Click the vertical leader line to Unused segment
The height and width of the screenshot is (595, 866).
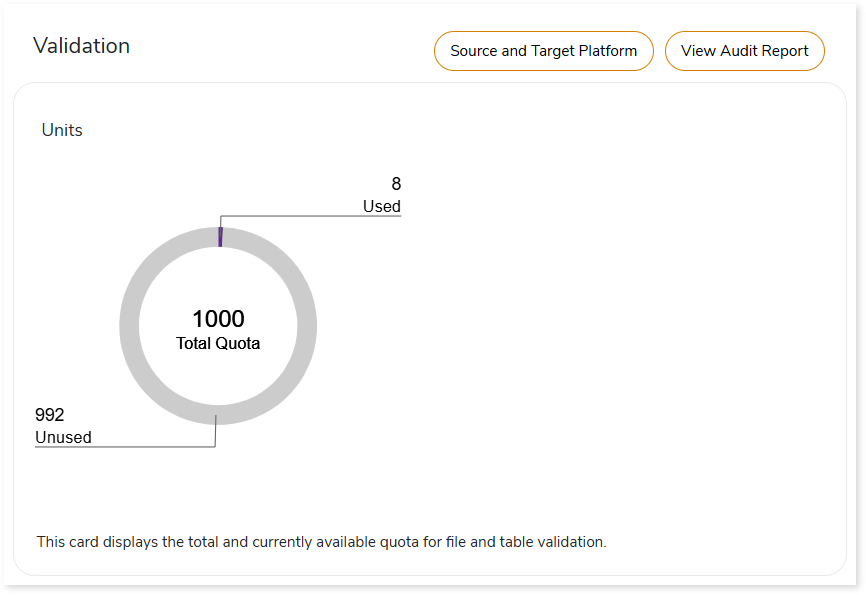[215, 433]
